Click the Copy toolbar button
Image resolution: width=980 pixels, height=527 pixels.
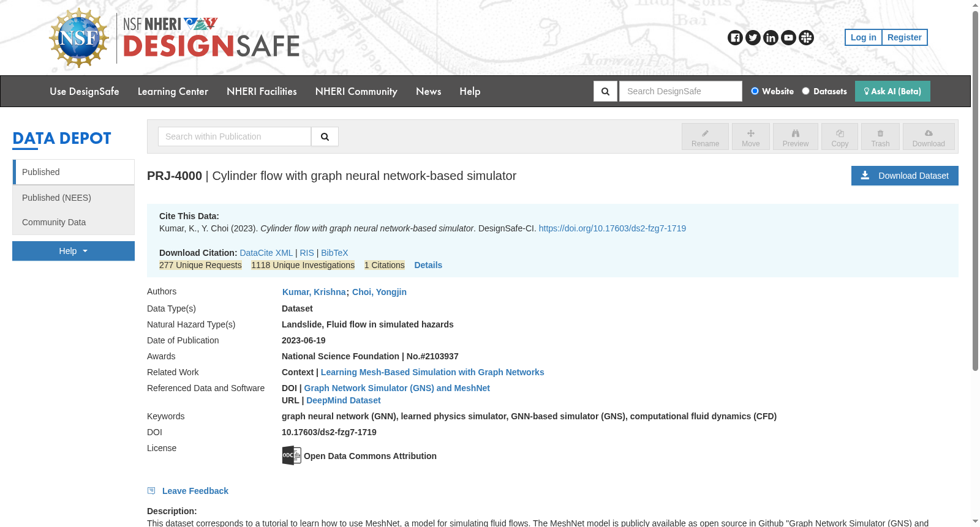point(840,136)
